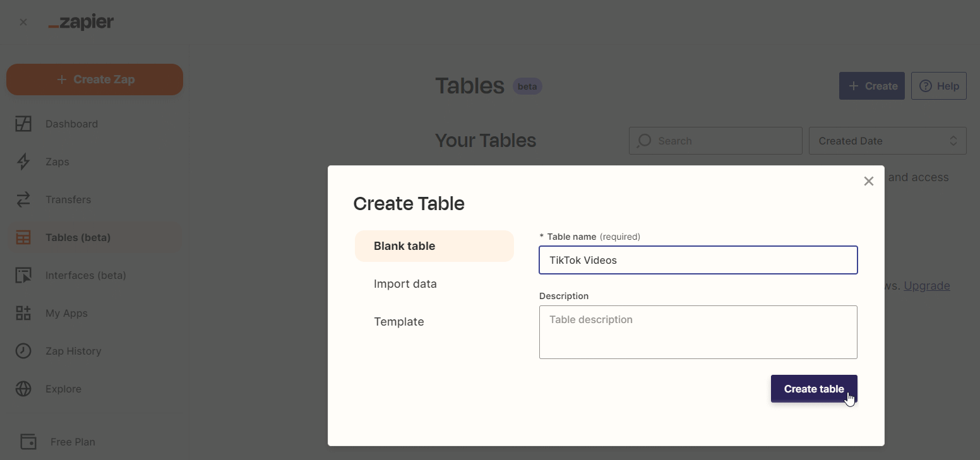This screenshot has height=460, width=980.
Task: Open the Created Date sort dropdown
Action: (x=887, y=141)
